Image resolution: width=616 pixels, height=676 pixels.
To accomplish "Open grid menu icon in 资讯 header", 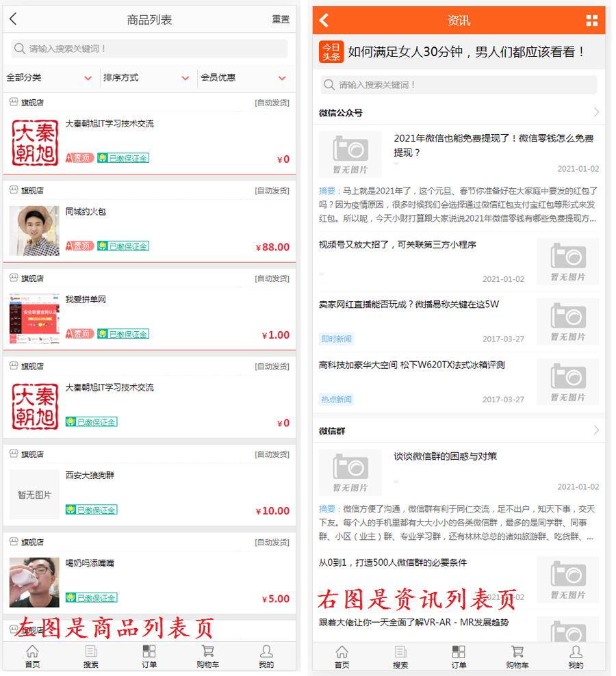I will pos(591,21).
